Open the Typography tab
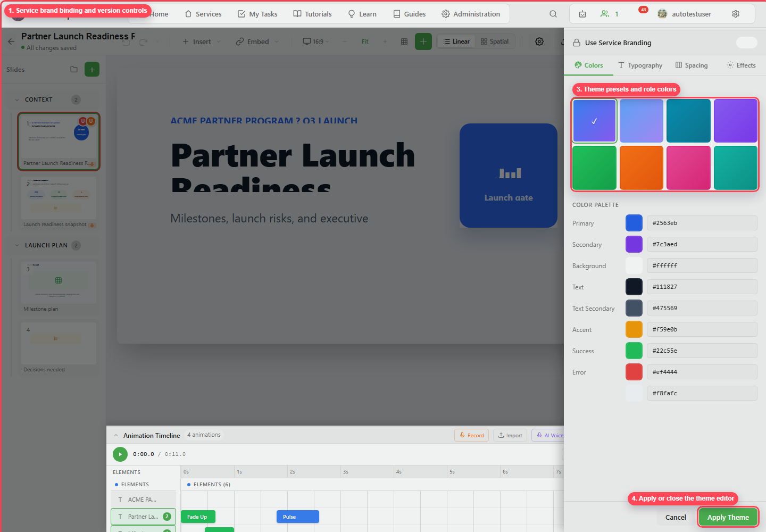Viewport: 766px width, 532px height. point(640,65)
